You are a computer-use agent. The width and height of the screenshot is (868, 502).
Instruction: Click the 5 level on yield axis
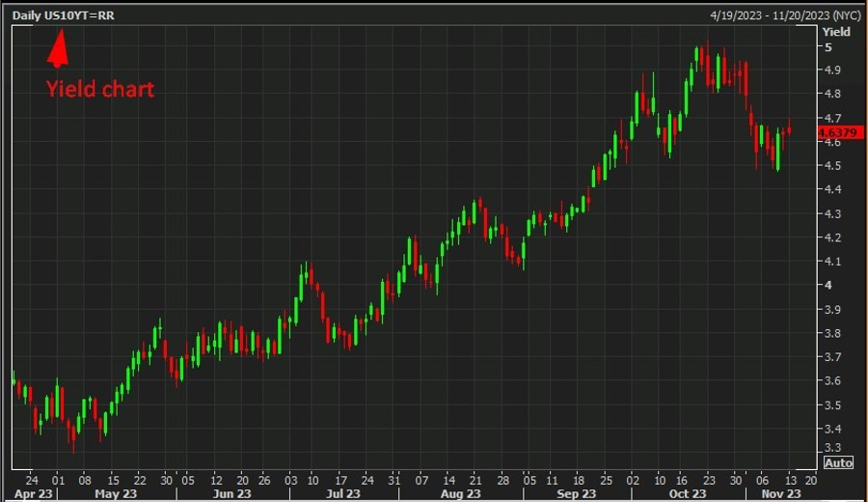[x=827, y=47]
